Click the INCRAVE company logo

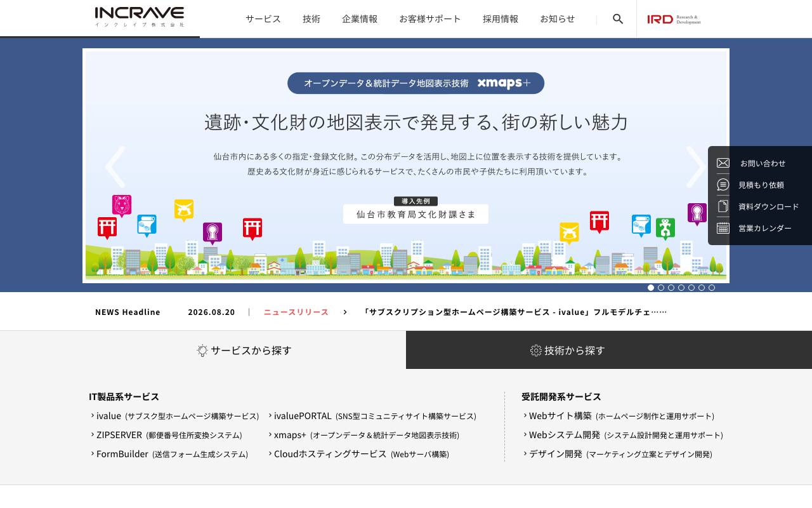coord(140,17)
